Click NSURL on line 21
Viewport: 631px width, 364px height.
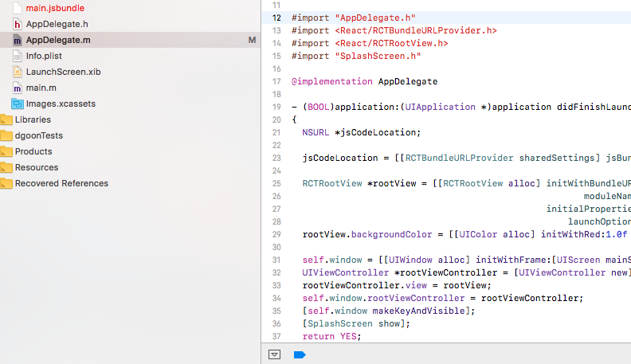coord(315,132)
